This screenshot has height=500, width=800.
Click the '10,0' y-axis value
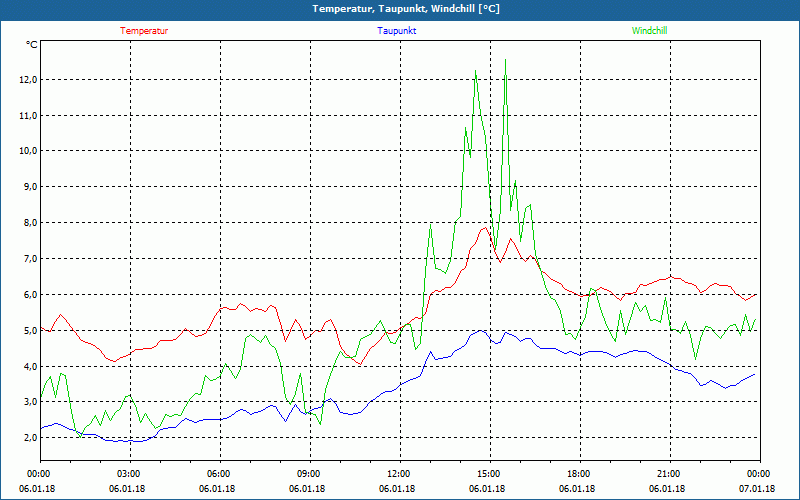coord(29,151)
